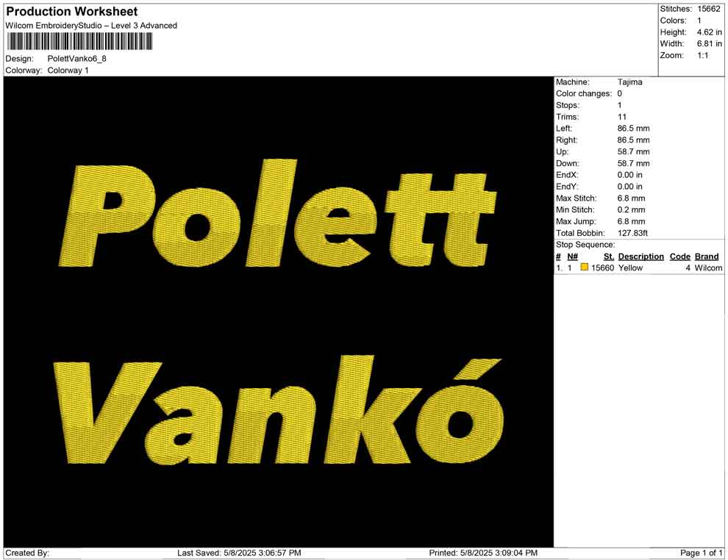Click the 'Max Jump:' value '6.8 mm'
The width and height of the screenshot is (728, 560).
[631, 221]
